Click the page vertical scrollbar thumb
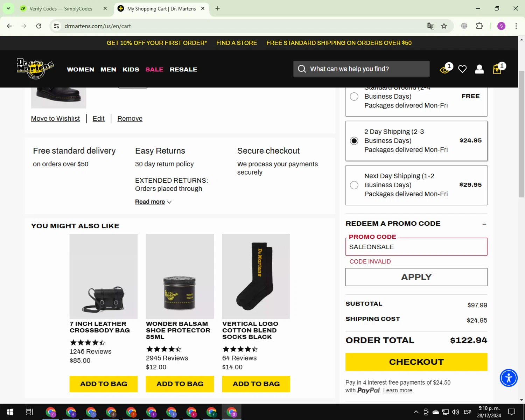Screen dimensions: 525x420 pyautogui.click(x=521, y=134)
